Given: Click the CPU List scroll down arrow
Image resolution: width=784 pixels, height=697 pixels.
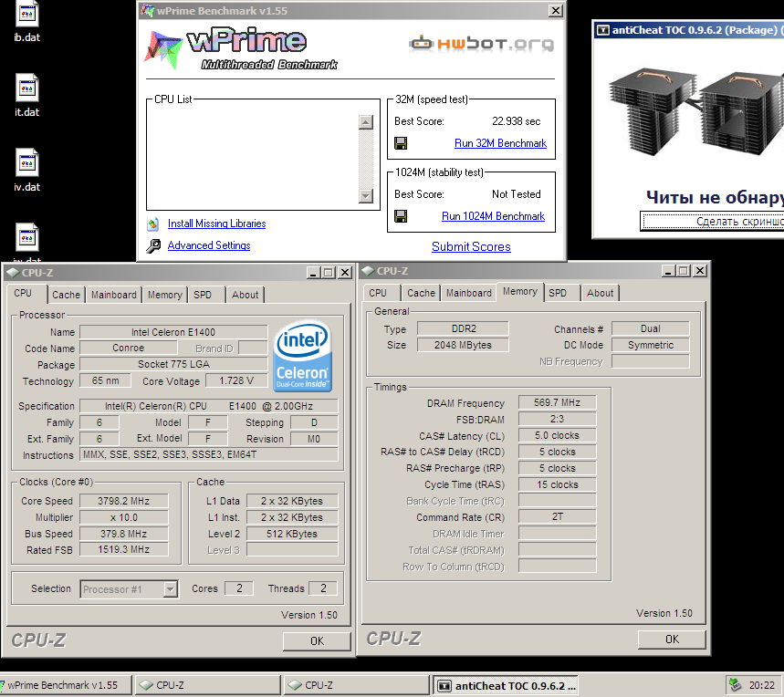Looking at the screenshot, I should click(366, 196).
